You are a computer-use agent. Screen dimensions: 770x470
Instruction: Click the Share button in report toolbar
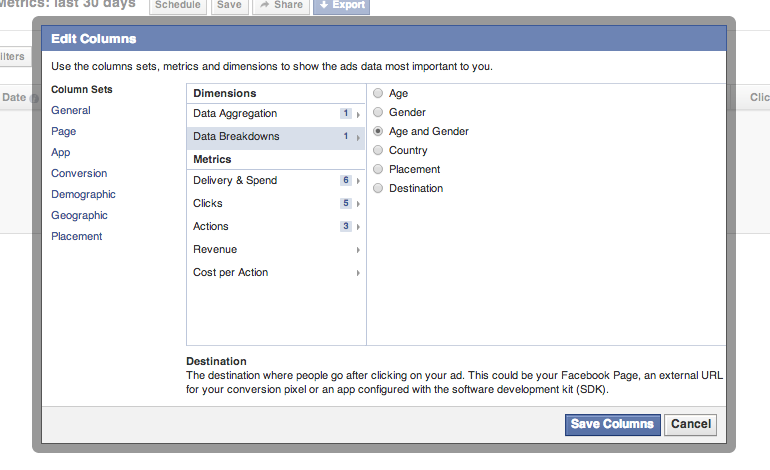click(x=281, y=5)
